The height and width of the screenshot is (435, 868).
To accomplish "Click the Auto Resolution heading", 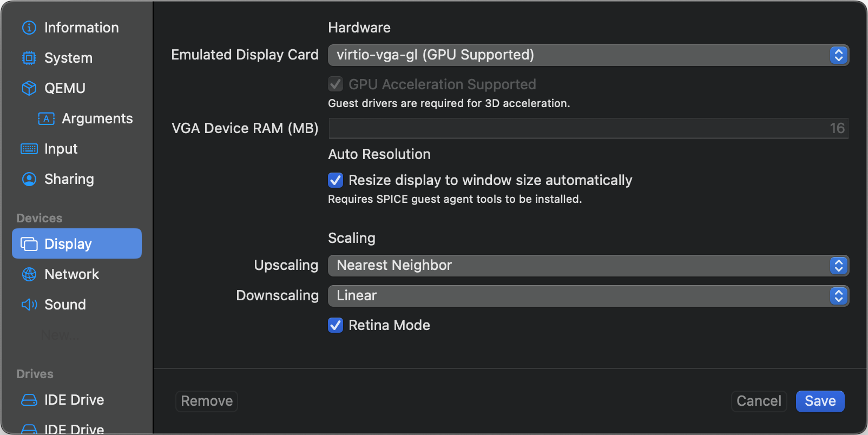I will [379, 154].
